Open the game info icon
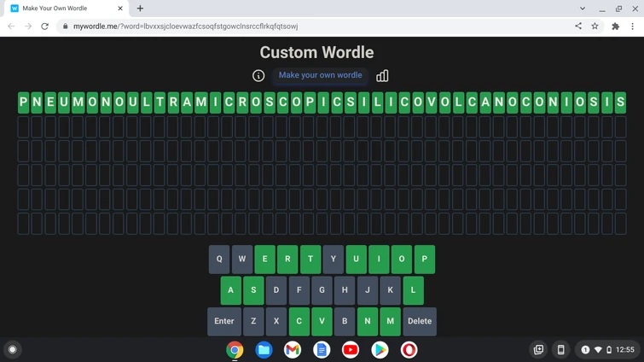 tap(258, 76)
